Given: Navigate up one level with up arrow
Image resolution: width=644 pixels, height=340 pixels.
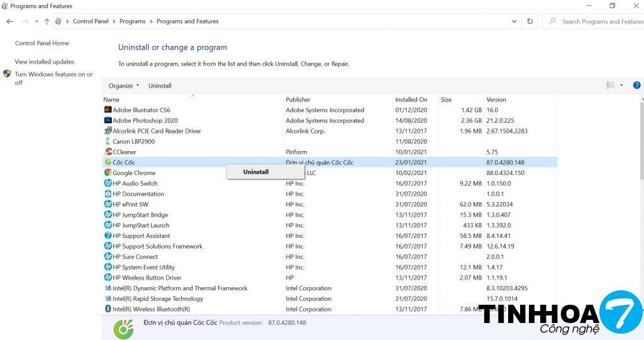Looking at the screenshot, I should (x=47, y=21).
